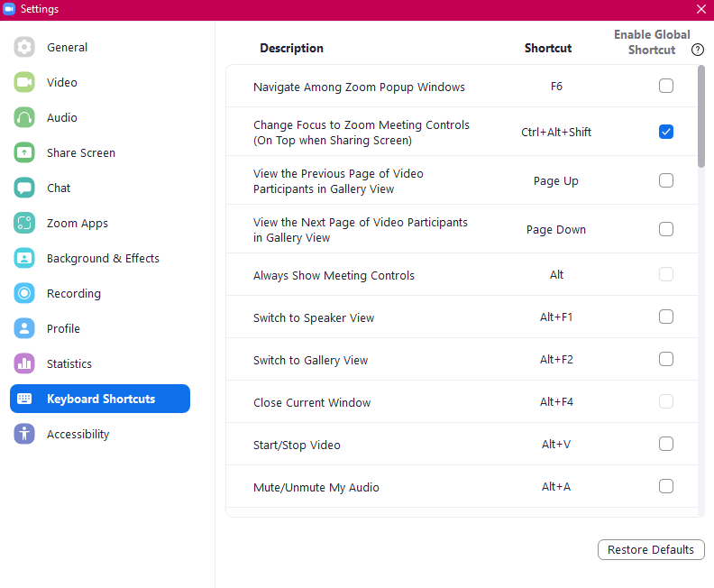Open Profile settings
Viewport: 714px width, 588px height.
[100, 328]
